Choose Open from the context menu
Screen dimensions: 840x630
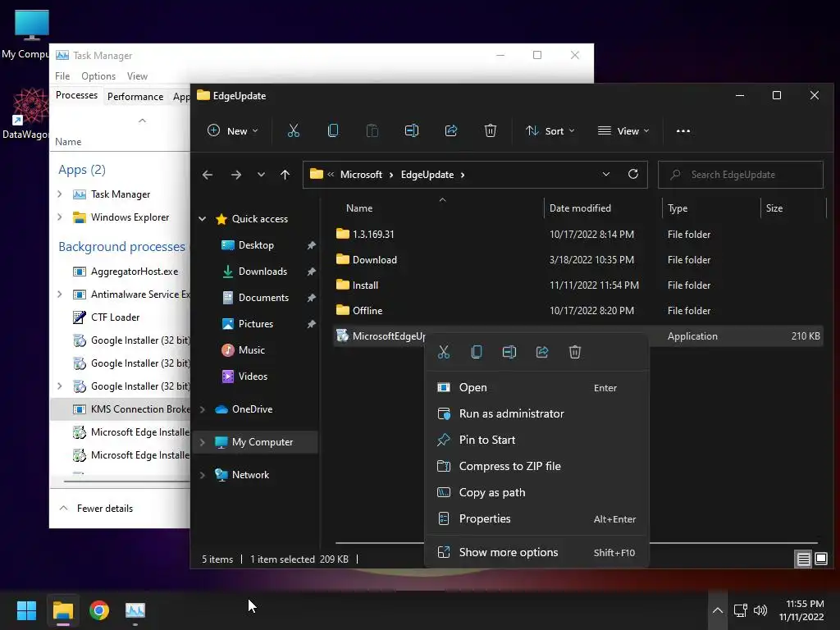[536, 387]
